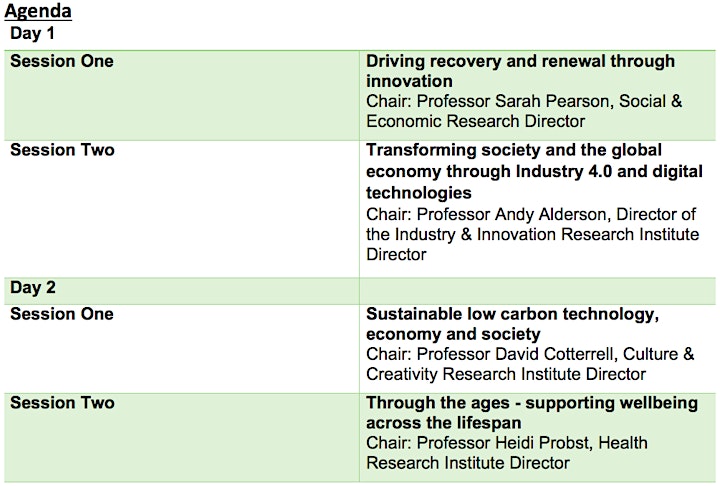Viewport: 720px width, 486px height.
Task: Click the underlined Agenda heading
Action: click(x=38, y=11)
